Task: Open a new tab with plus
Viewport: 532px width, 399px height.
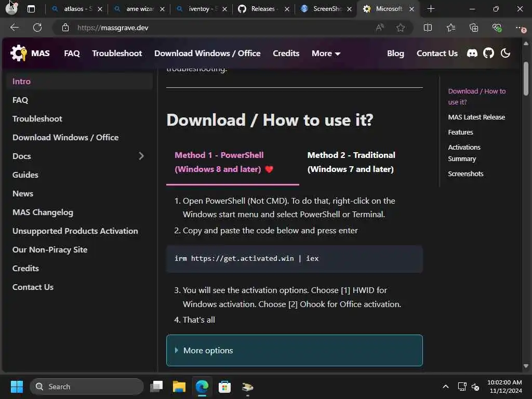Action: [431, 9]
